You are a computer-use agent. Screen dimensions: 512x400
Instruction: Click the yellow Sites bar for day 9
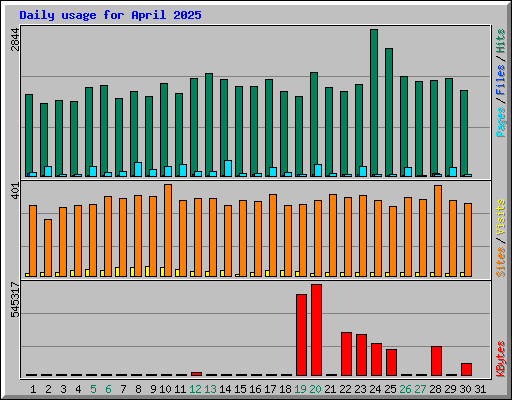click(147, 271)
